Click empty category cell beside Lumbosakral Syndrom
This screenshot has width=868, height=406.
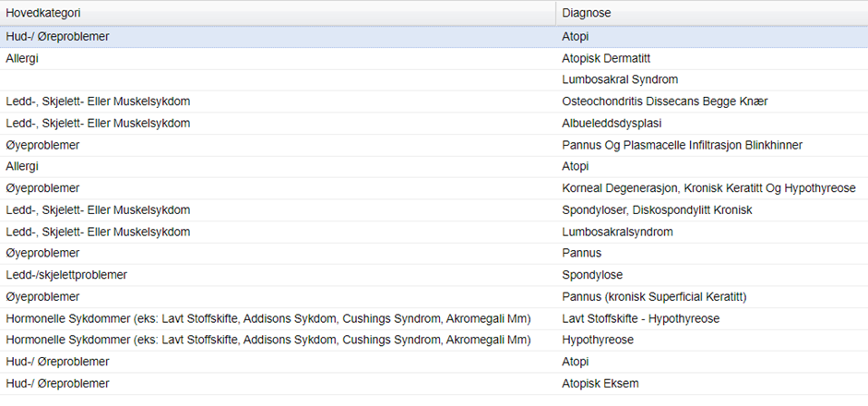[x=277, y=80]
